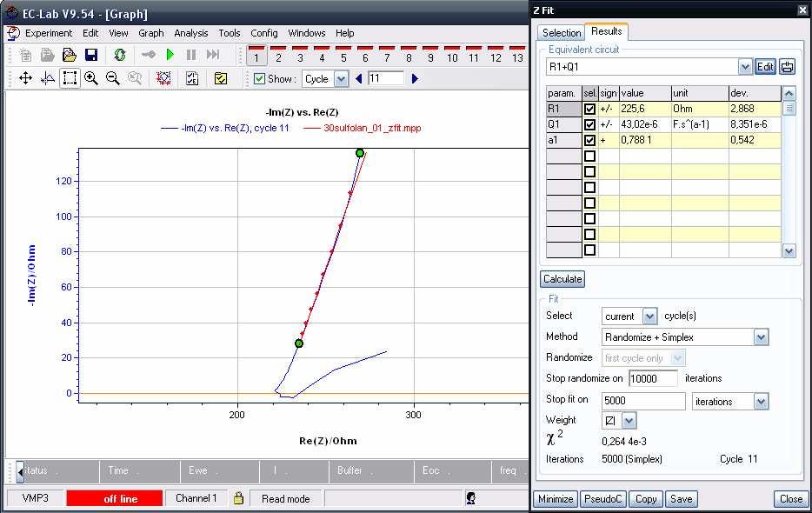
Task: Select the cursor point-on-curve tool
Action: point(48,78)
